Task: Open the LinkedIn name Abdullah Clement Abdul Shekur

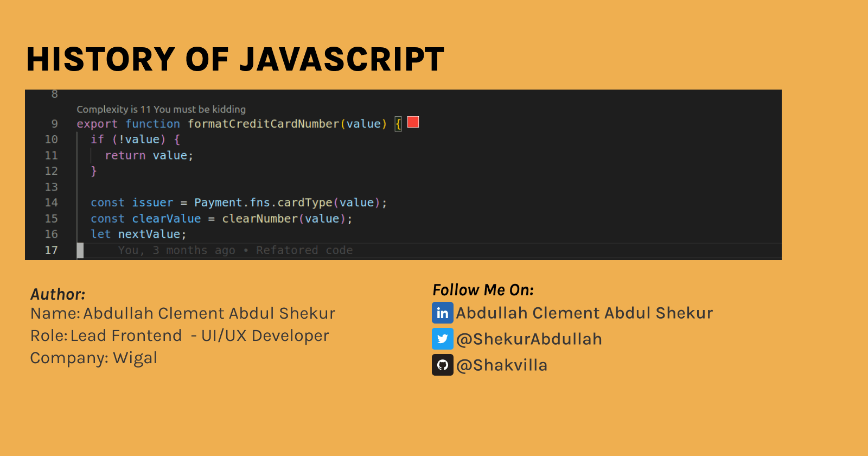Action: [584, 313]
